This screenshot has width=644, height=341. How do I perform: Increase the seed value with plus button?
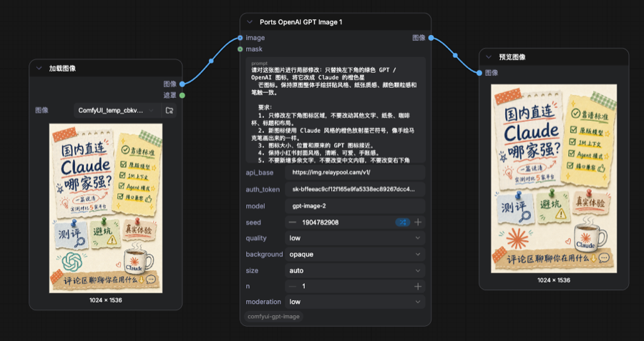coord(418,222)
